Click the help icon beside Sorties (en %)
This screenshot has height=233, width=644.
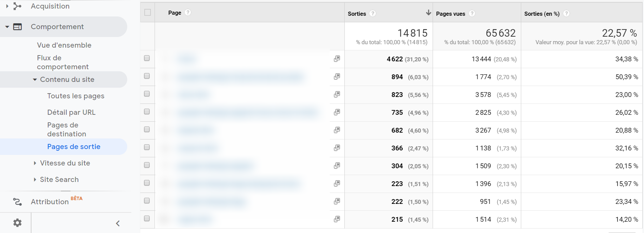[x=566, y=13]
